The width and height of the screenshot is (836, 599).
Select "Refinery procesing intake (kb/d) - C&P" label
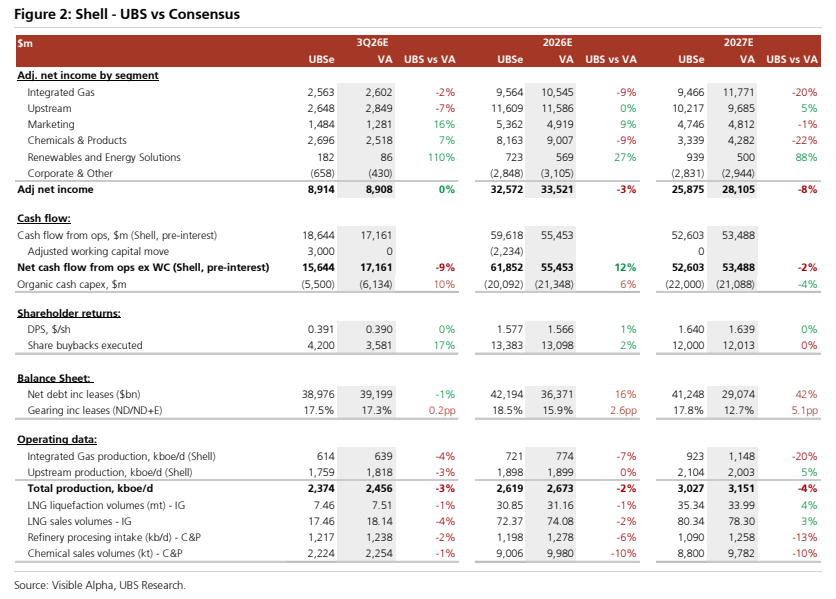(114, 537)
